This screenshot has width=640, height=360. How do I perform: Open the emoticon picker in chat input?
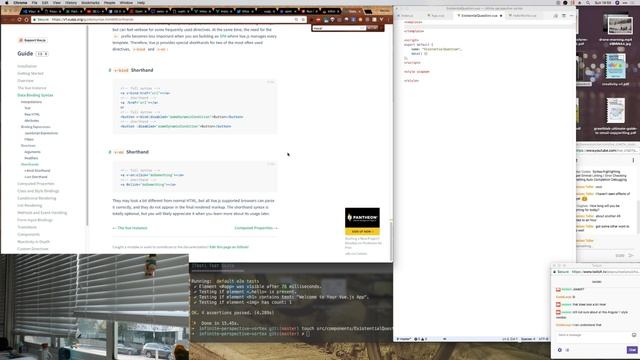[x=634, y=335]
